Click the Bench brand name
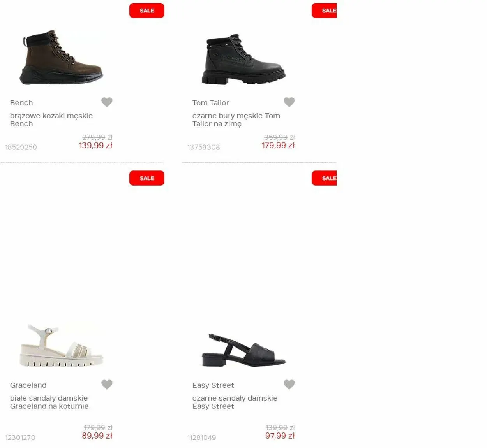Viewport: 487px width, 448px height. coord(21,103)
